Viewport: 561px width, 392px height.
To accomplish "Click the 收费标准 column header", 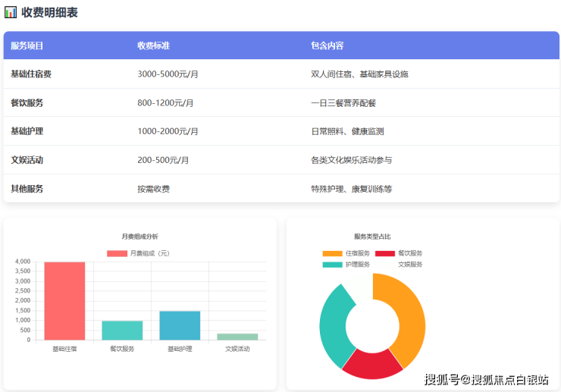I will coord(153,45).
